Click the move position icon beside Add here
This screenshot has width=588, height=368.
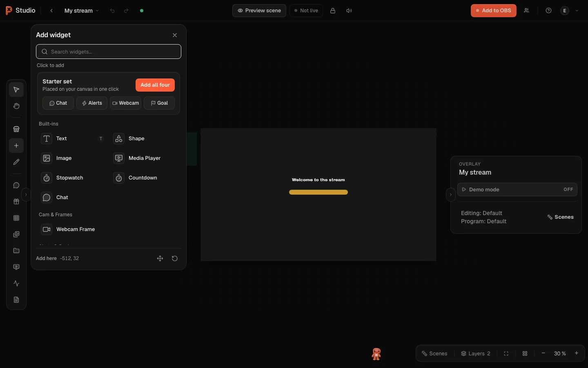tap(160, 258)
